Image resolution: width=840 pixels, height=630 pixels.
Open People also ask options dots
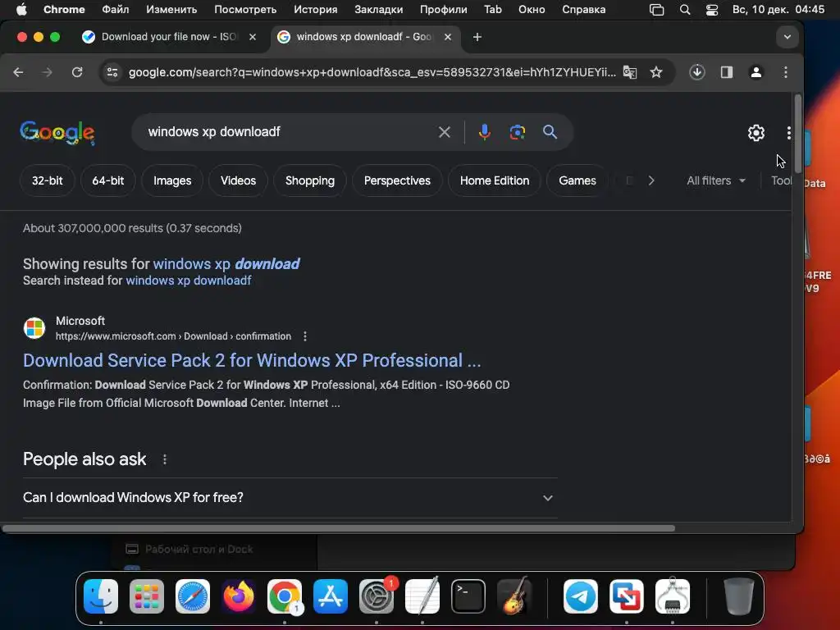[x=164, y=459]
